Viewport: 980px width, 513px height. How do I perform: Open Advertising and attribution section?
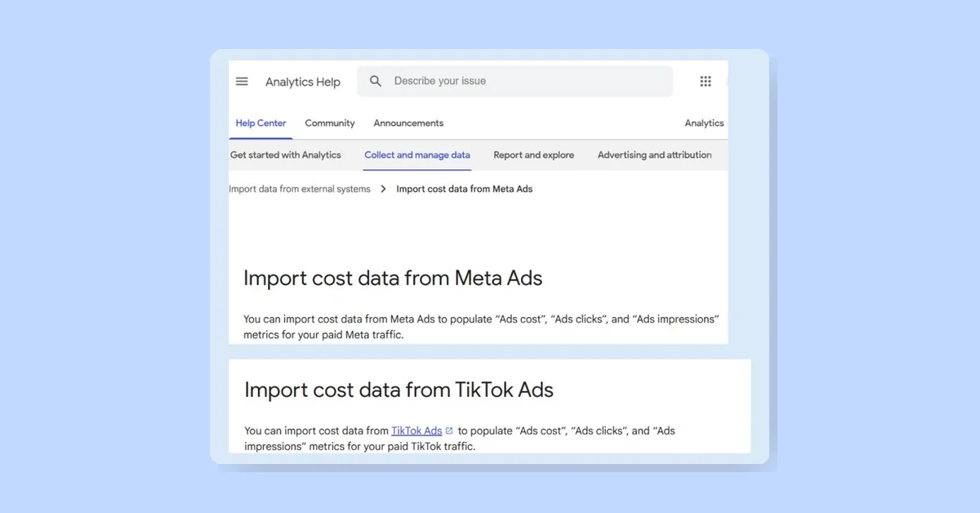(x=654, y=155)
